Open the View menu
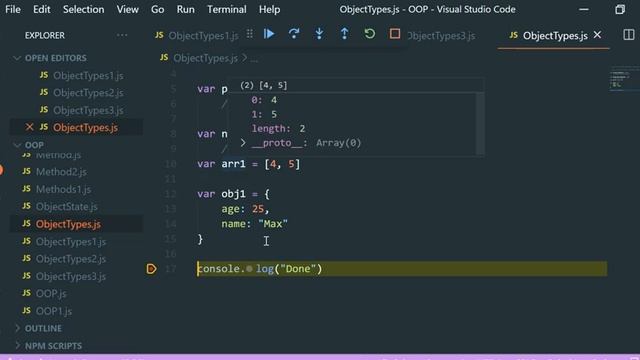The height and width of the screenshot is (360, 640). point(127,9)
